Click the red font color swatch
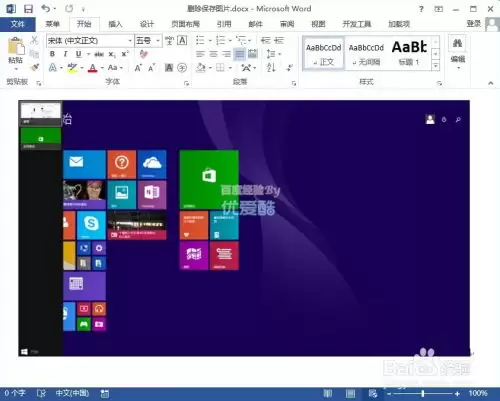The width and height of the screenshot is (500, 401). coord(93,68)
